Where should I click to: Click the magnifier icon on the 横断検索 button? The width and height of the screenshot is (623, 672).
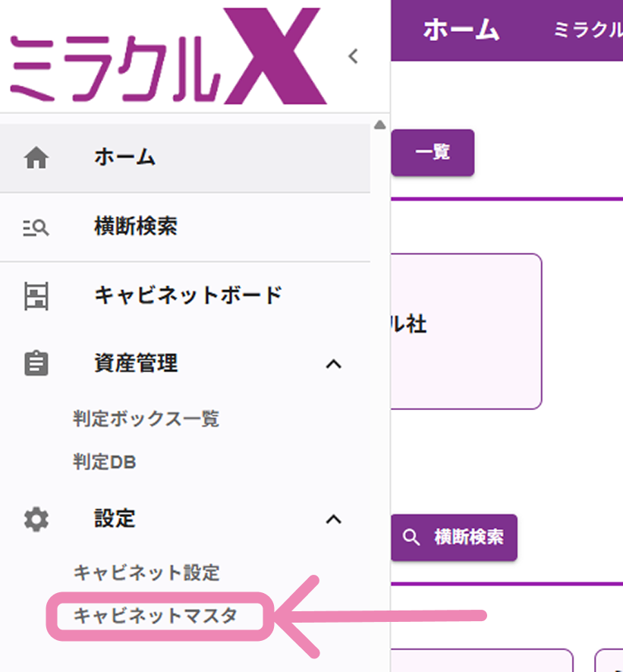coord(412,537)
